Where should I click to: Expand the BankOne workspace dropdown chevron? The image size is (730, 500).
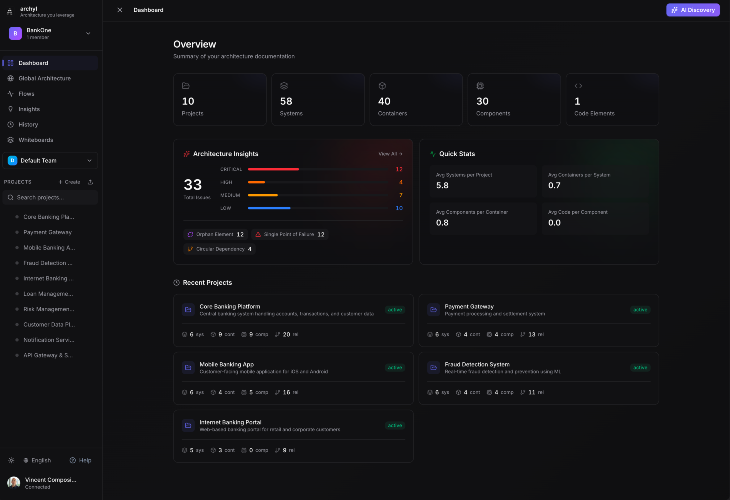tap(88, 34)
